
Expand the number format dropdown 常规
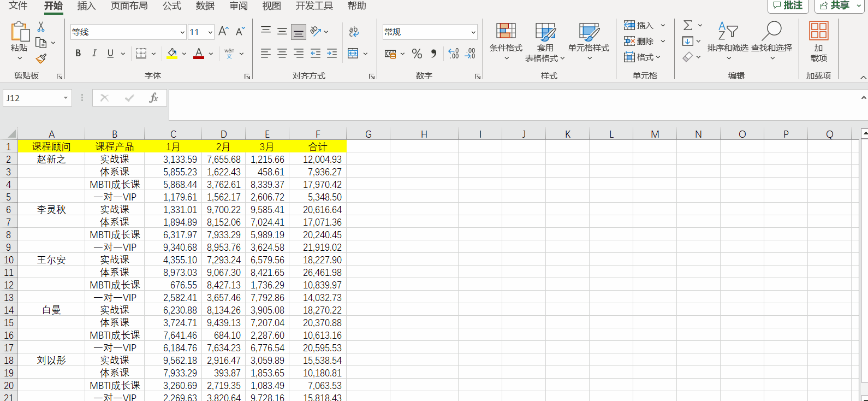point(473,32)
